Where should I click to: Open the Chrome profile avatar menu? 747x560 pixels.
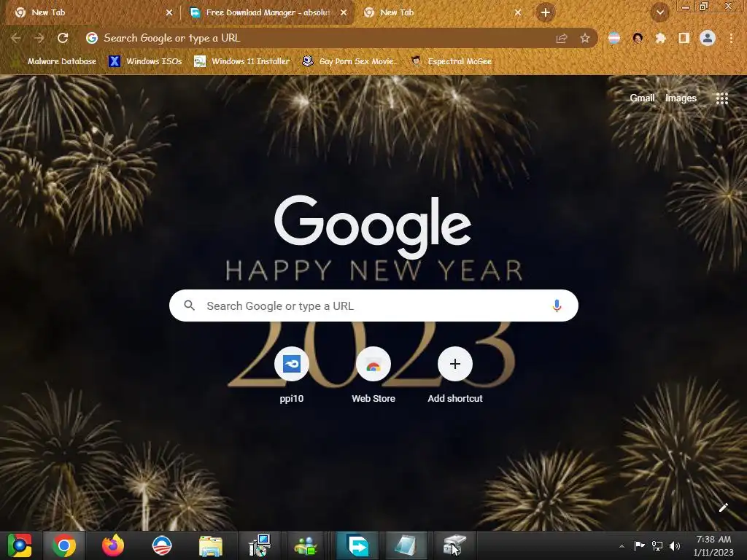(708, 38)
